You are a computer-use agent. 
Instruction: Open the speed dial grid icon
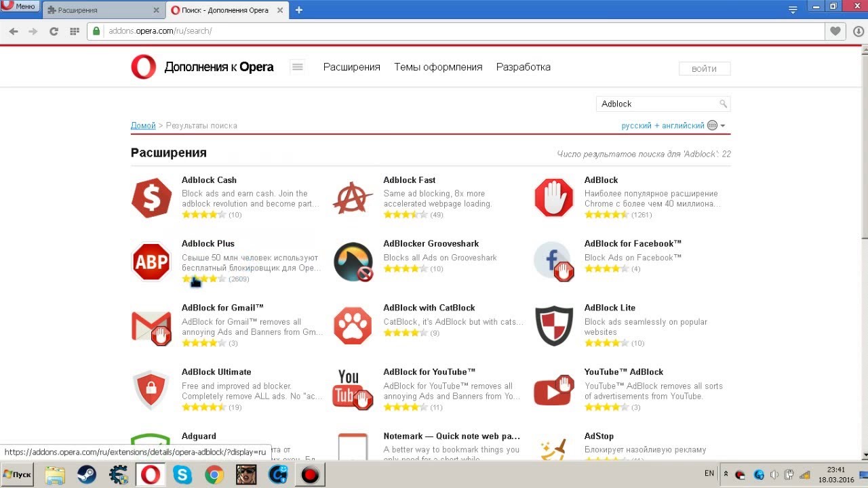tap(75, 31)
